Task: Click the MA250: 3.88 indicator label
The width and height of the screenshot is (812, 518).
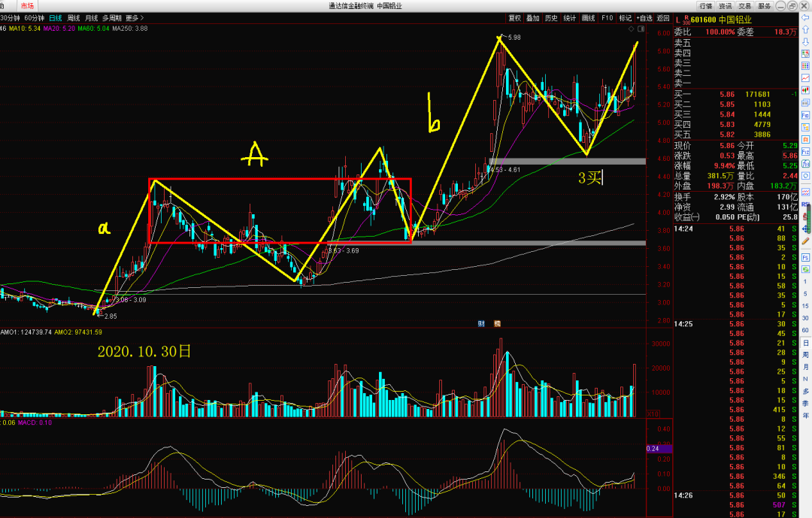Action: click(x=130, y=29)
